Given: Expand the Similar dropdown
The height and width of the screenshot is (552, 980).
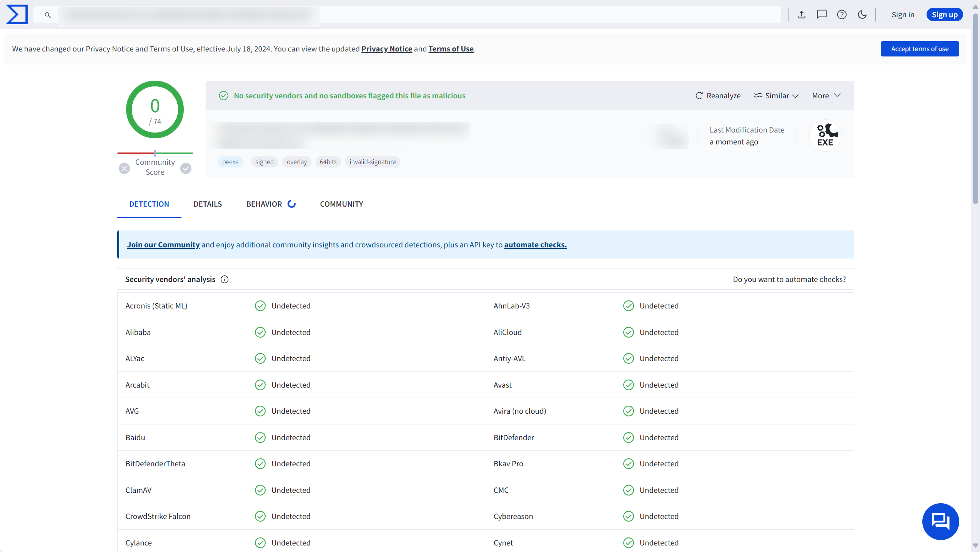Looking at the screenshot, I should coord(776,96).
